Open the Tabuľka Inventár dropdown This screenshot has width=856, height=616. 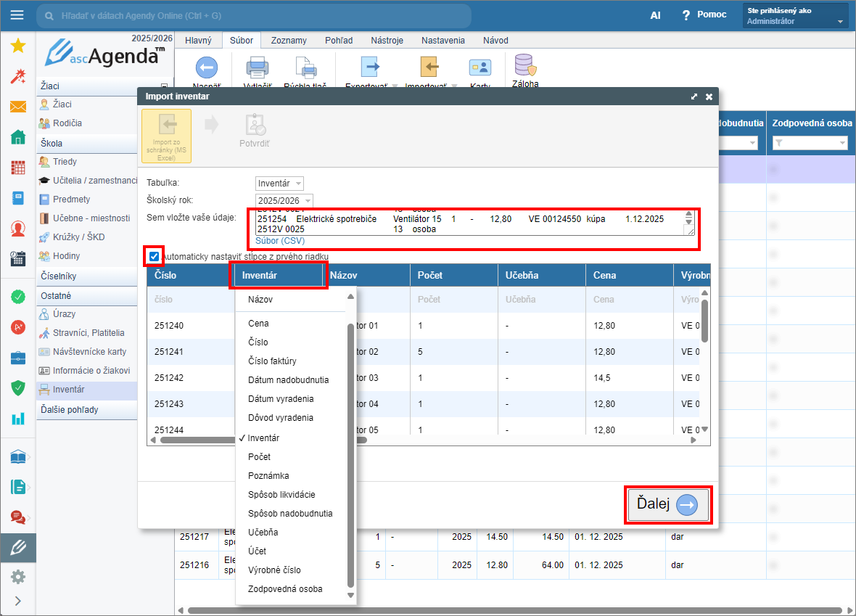pyautogui.click(x=279, y=184)
